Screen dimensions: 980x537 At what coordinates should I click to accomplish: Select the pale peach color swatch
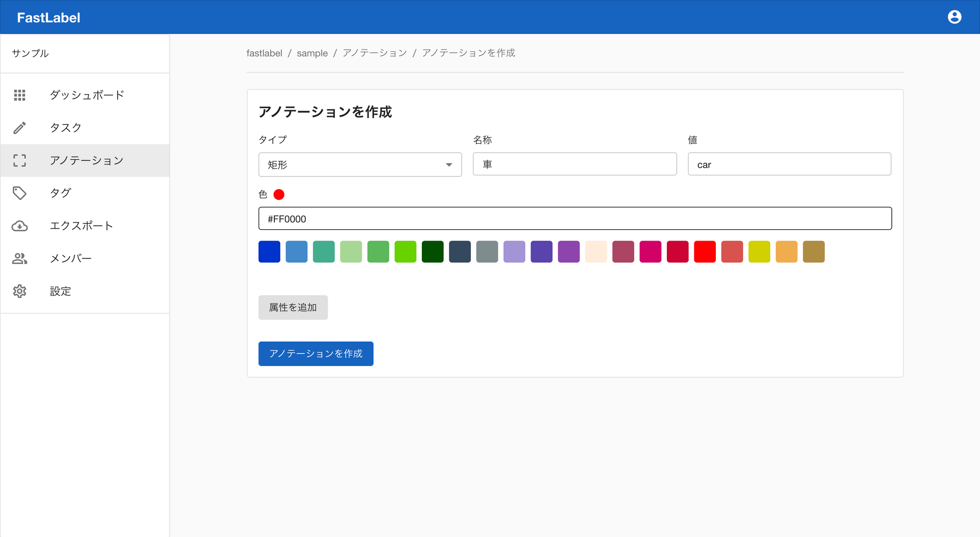pos(596,252)
